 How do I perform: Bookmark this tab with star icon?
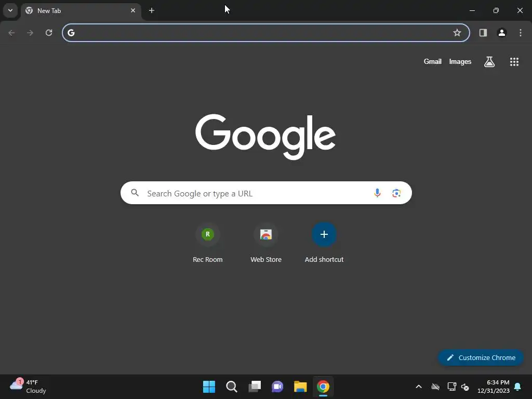(457, 33)
